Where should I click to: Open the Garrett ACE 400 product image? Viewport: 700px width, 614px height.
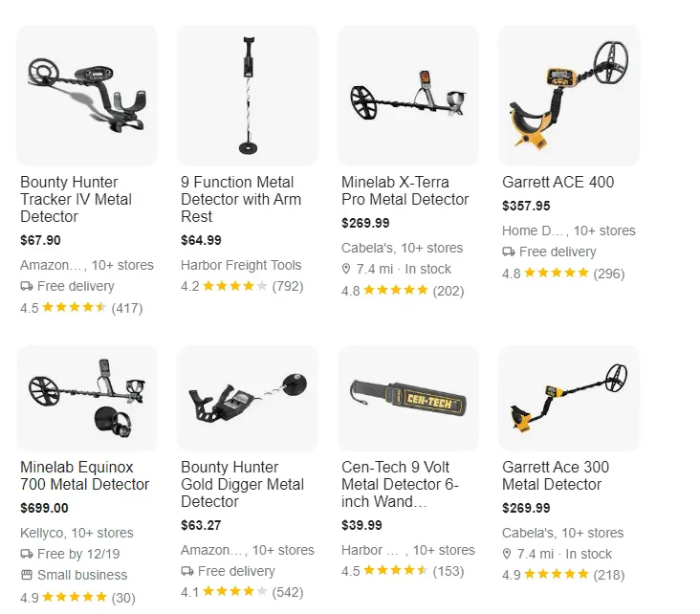(569, 96)
